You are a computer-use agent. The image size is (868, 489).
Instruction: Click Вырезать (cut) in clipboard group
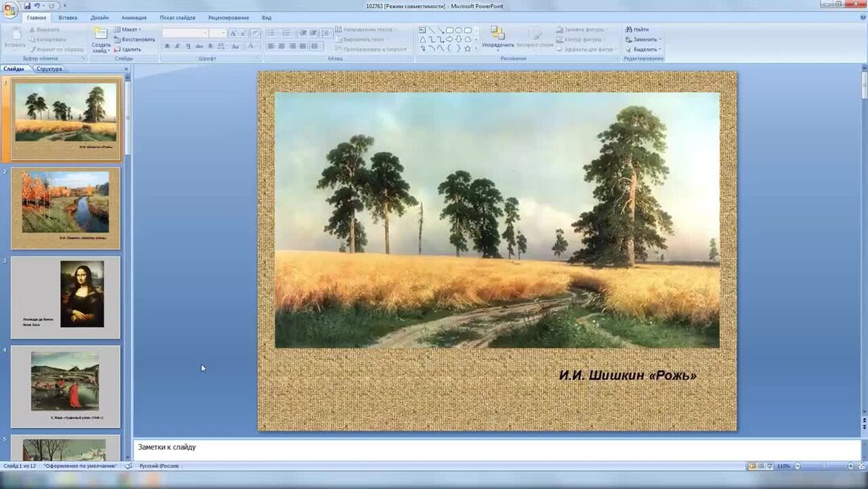pyautogui.click(x=44, y=30)
